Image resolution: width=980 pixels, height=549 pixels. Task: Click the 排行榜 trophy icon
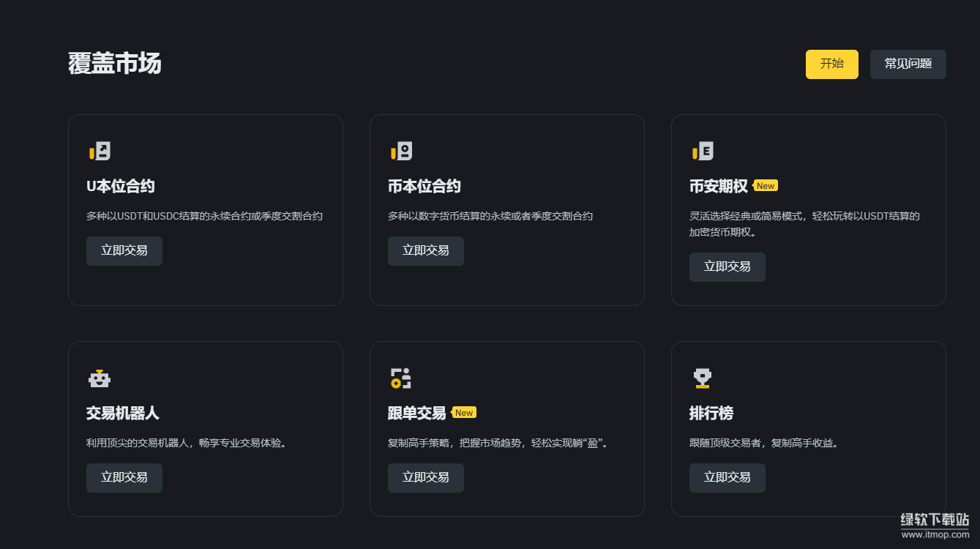[x=703, y=378]
